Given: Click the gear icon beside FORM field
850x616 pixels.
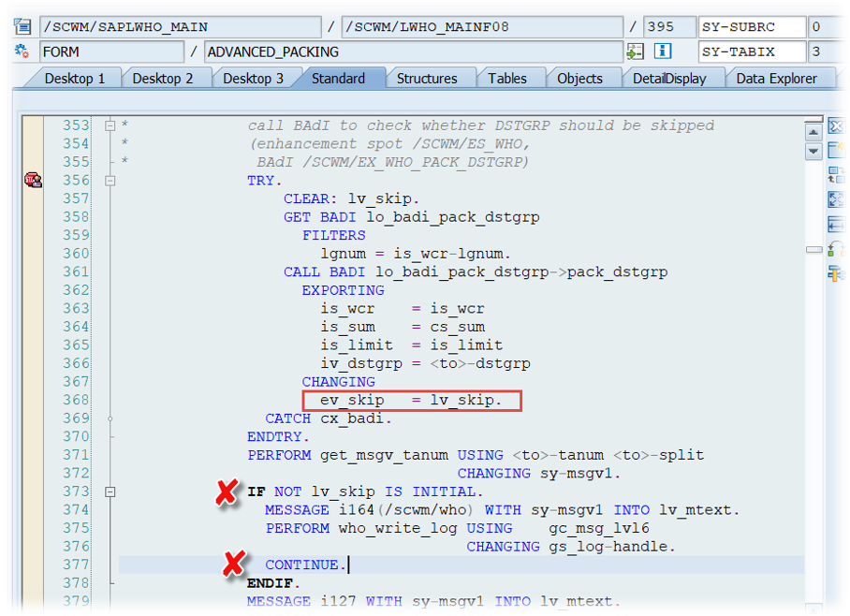Looking at the screenshot, I should click(22, 51).
